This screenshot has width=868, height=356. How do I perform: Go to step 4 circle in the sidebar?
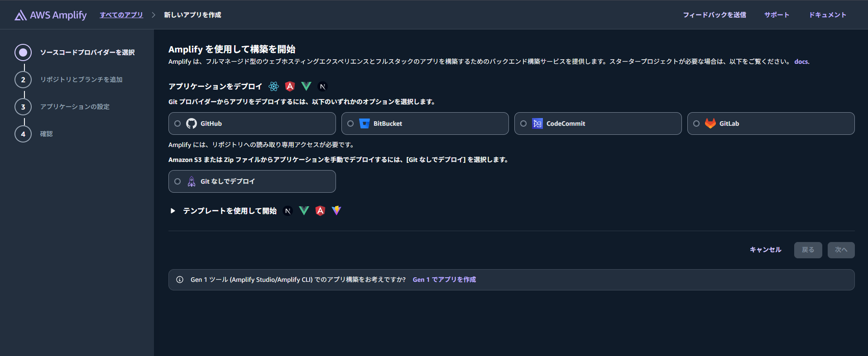(23, 134)
